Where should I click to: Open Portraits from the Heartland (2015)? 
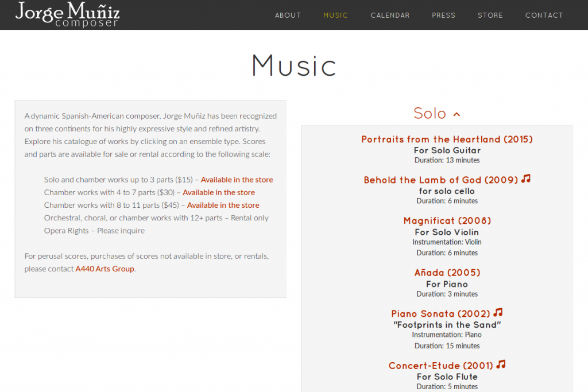(x=447, y=139)
